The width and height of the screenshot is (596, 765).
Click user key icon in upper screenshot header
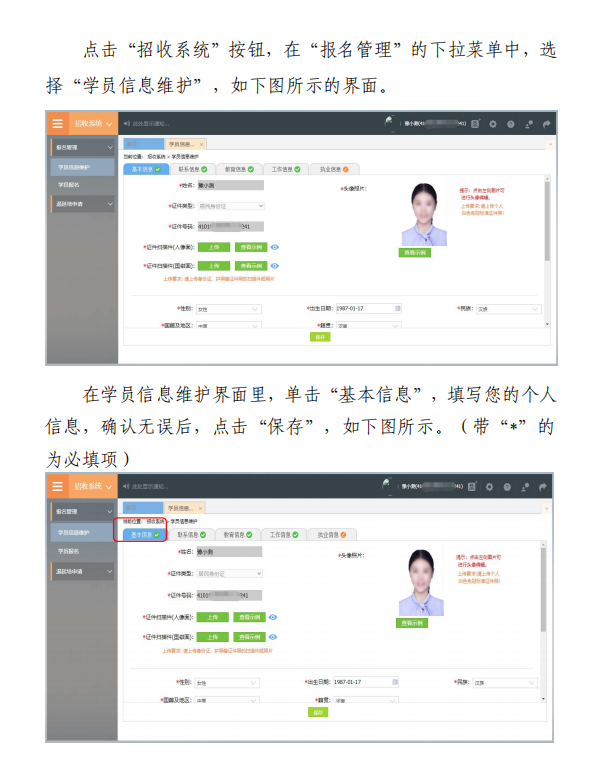pyautogui.click(x=529, y=124)
